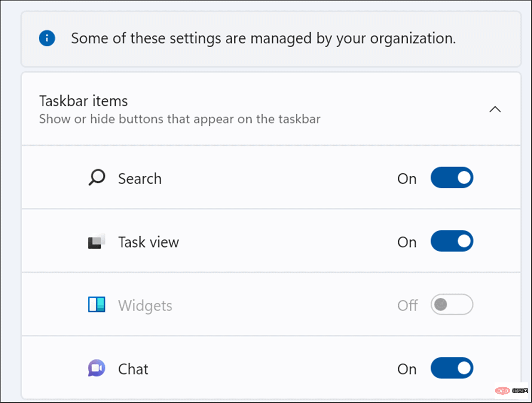532x403 pixels.
Task: Turn off the Task view toggle
Action: point(452,241)
